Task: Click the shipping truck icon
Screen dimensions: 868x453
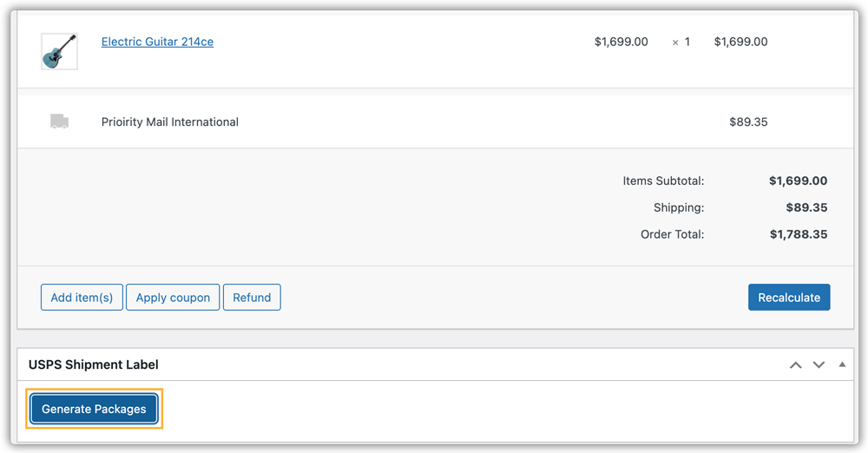Action: pyautogui.click(x=59, y=121)
